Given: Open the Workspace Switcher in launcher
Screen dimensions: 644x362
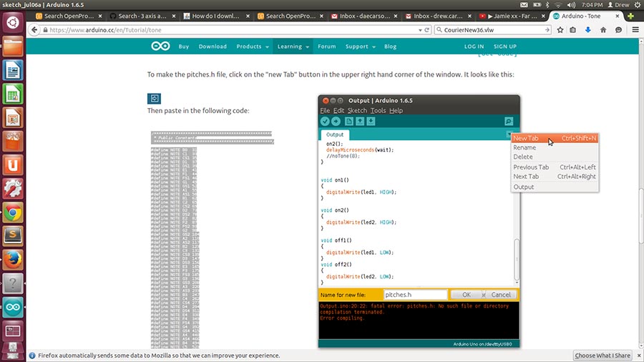Looking at the screenshot, I should click(x=13, y=331).
